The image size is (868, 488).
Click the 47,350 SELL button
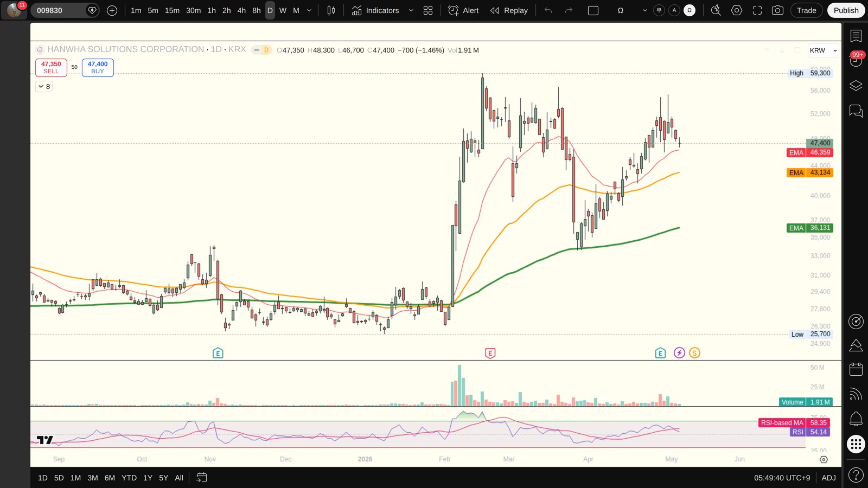click(51, 67)
